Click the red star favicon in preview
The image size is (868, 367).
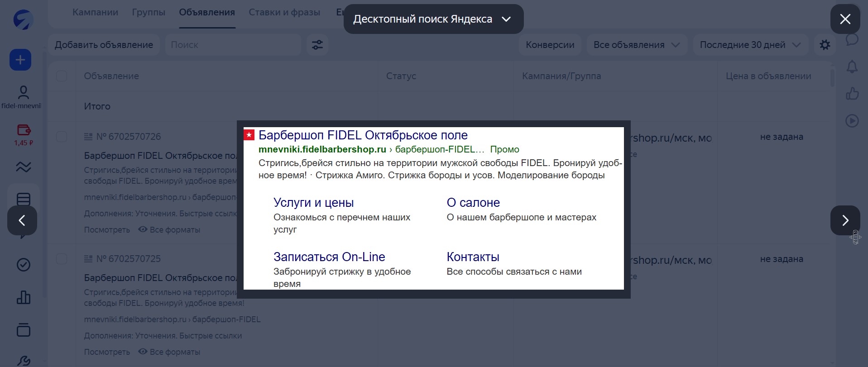(249, 135)
